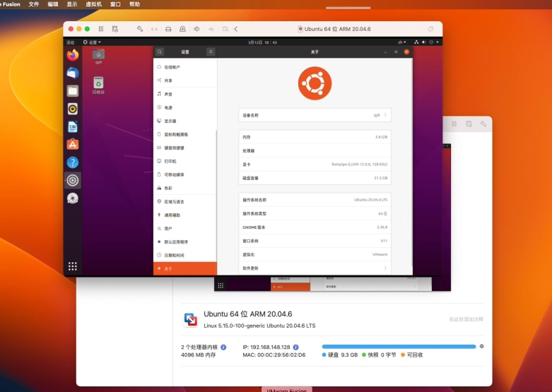Select 日期和时间 in Settings sidebar

tap(185, 255)
